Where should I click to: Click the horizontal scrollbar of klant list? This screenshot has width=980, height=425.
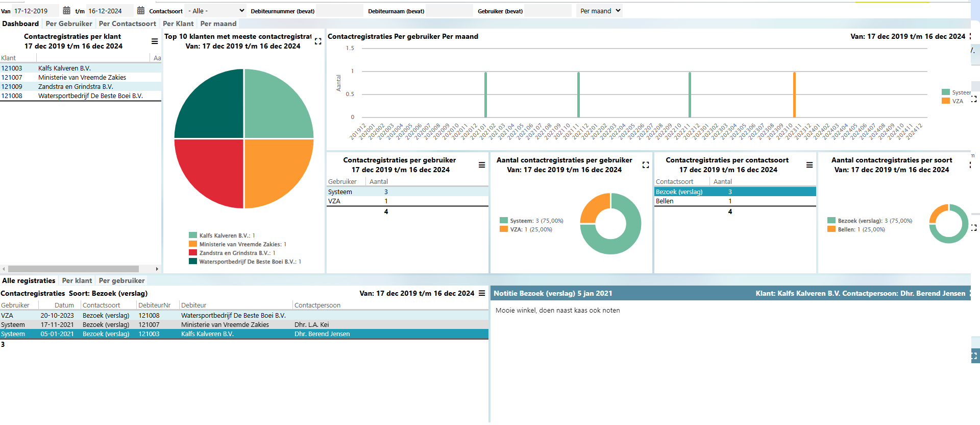[x=73, y=269]
